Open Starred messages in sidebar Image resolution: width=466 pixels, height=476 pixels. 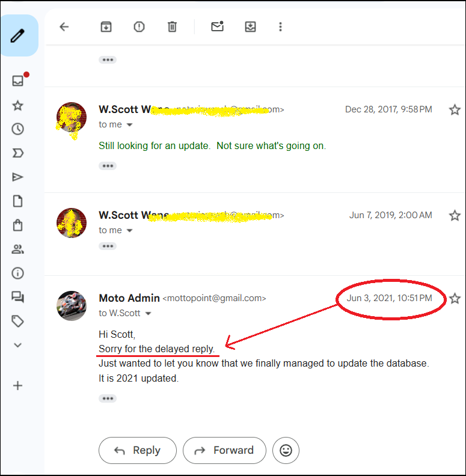(17, 105)
